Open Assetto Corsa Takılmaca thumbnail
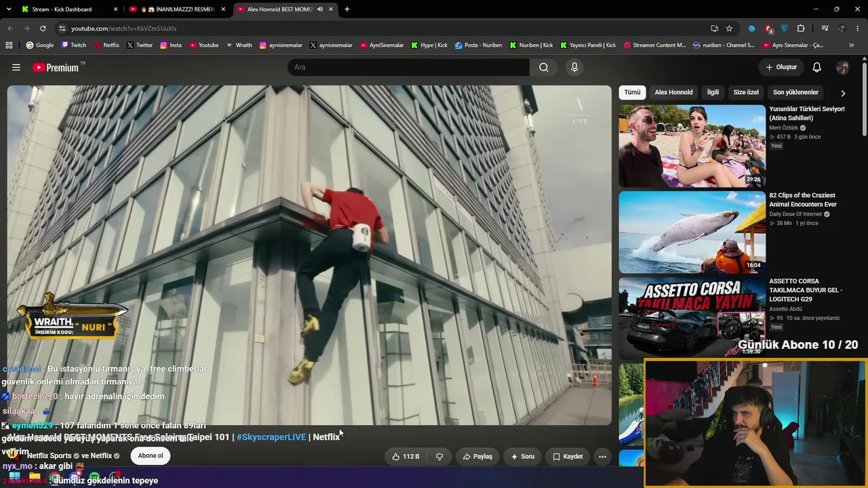The image size is (868, 488). coord(692,317)
